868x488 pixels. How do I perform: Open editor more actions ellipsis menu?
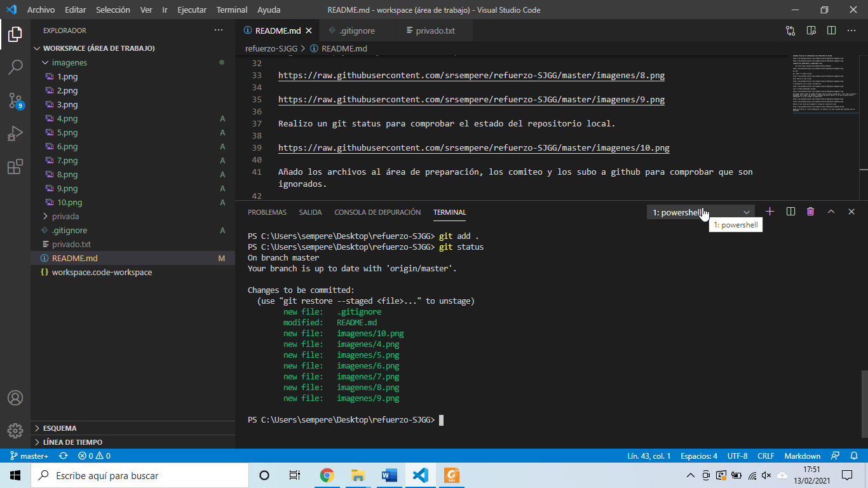pos(851,30)
